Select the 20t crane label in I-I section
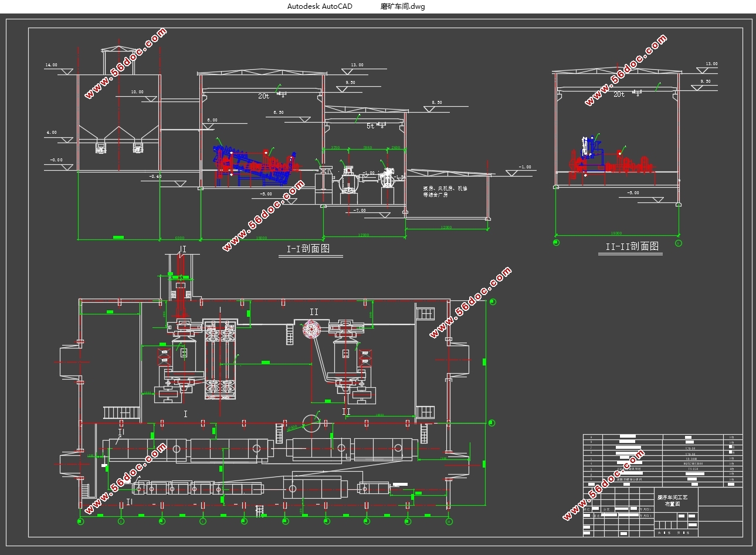756x555 pixels. [263, 96]
